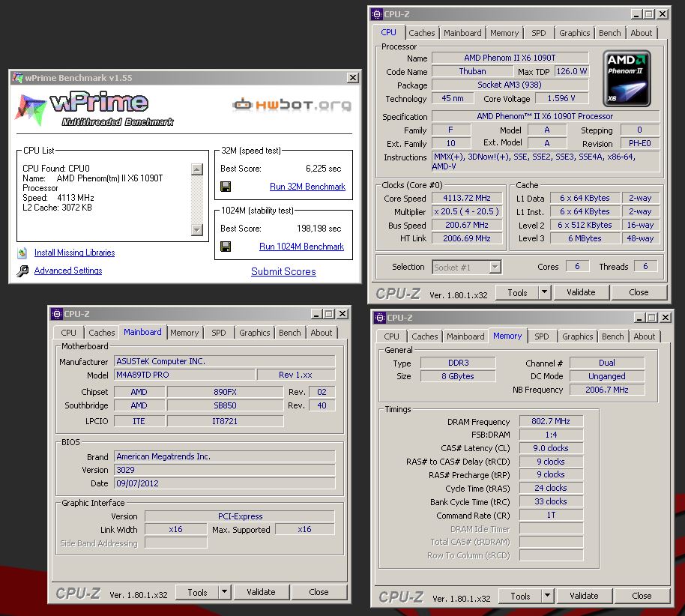Image resolution: width=685 pixels, height=616 pixels.
Task: Click the memory Type DDR3 value
Action: click(x=458, y=363)
